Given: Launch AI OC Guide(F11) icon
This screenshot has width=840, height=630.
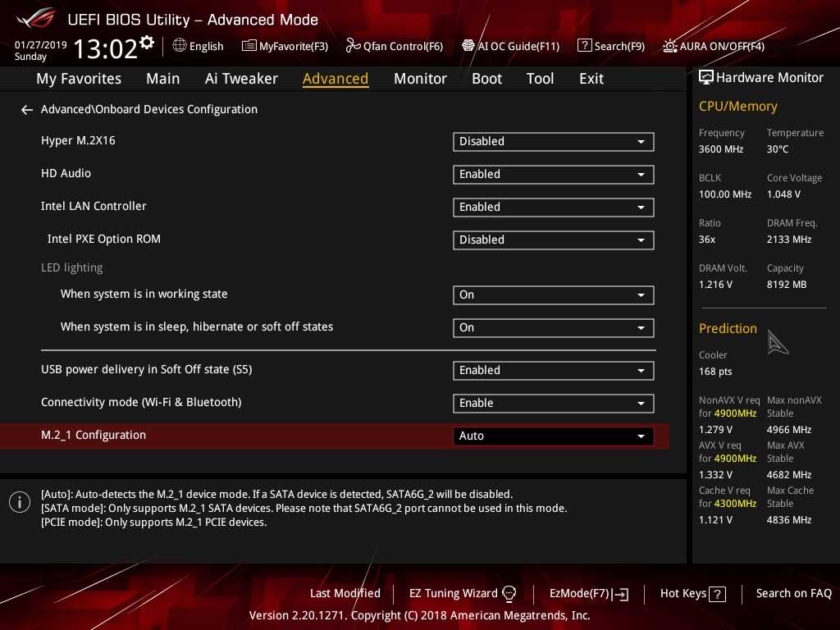Looking at the screenshot, I should tap(468, 46).
